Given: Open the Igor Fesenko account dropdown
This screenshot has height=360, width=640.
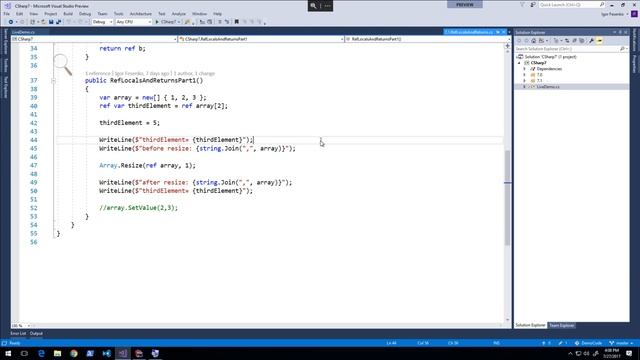Looking at the screenshot, I should [x=614, y=14].
